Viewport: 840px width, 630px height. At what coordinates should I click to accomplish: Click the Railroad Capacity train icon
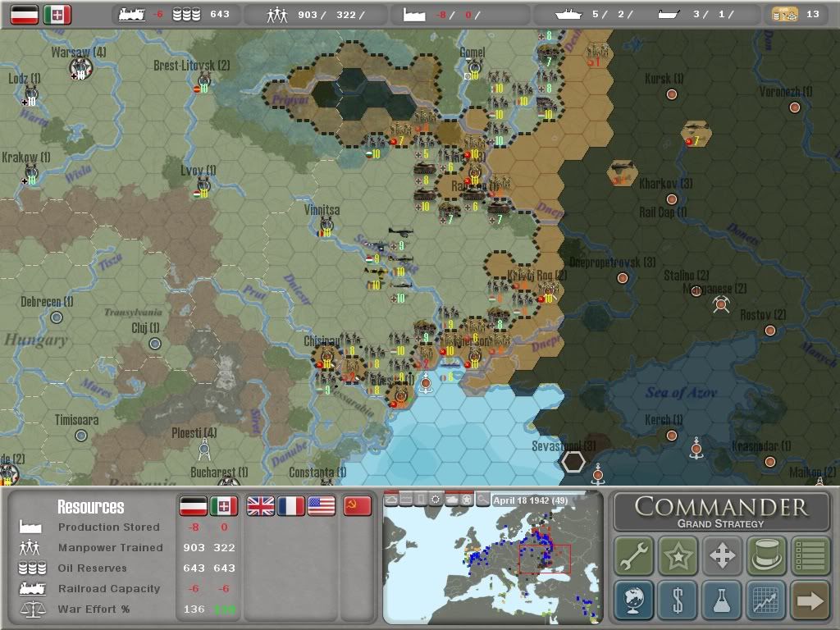[32, 588]
